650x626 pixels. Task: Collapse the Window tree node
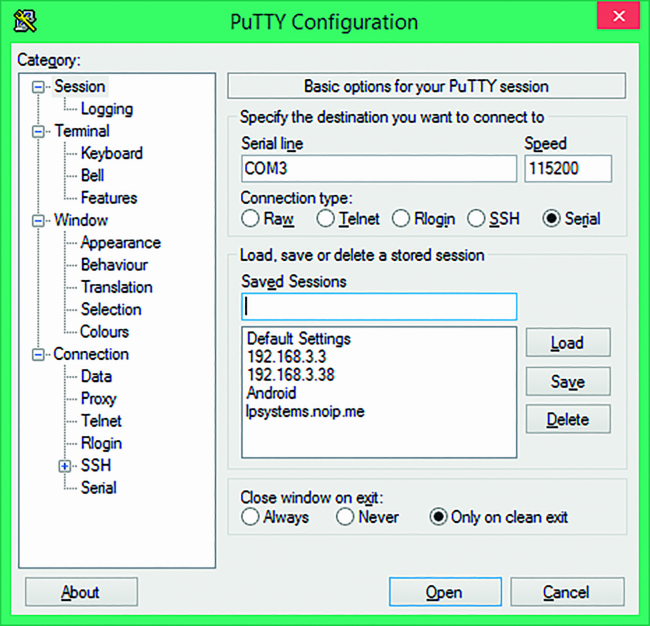tap(38, 221)
